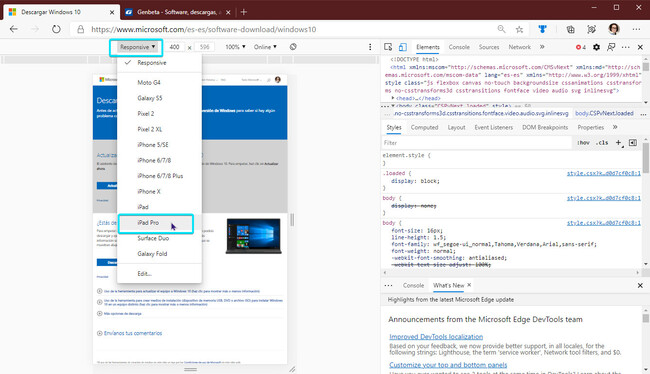
Task: Open the DevTools feedback icon
Action: pos(611,47)
